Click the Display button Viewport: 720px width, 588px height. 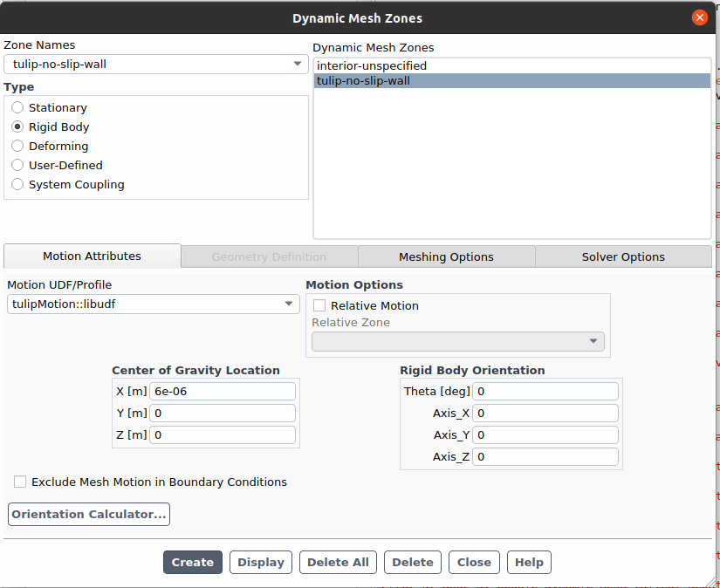coord(261,563)
